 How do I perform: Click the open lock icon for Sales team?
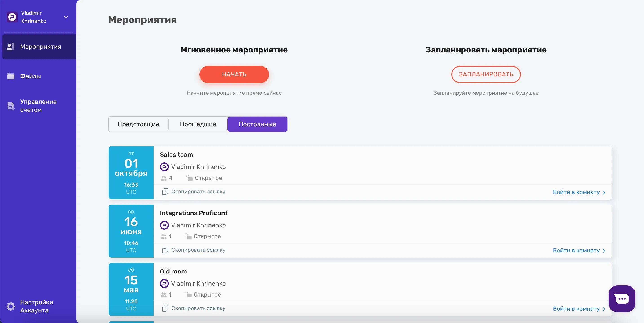tap(189, 178)
